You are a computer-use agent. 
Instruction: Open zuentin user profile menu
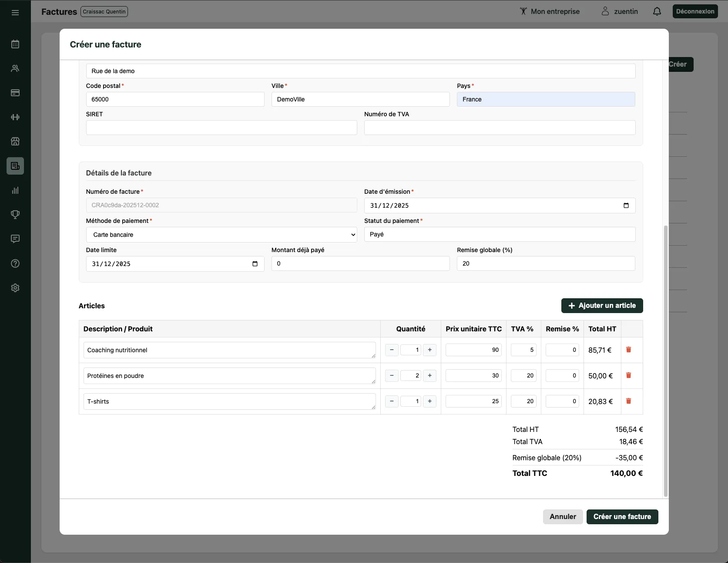coord(620,12)
